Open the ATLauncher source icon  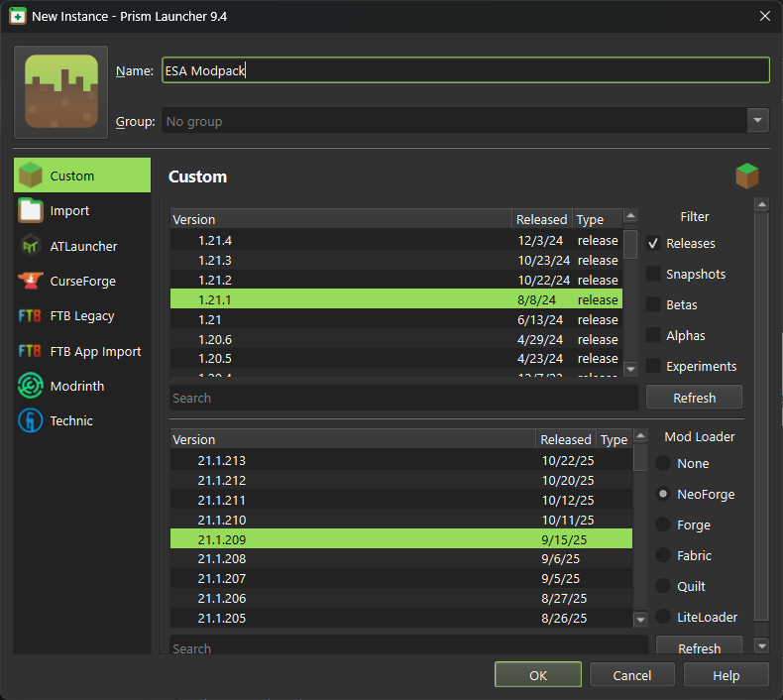click(31, 246)
